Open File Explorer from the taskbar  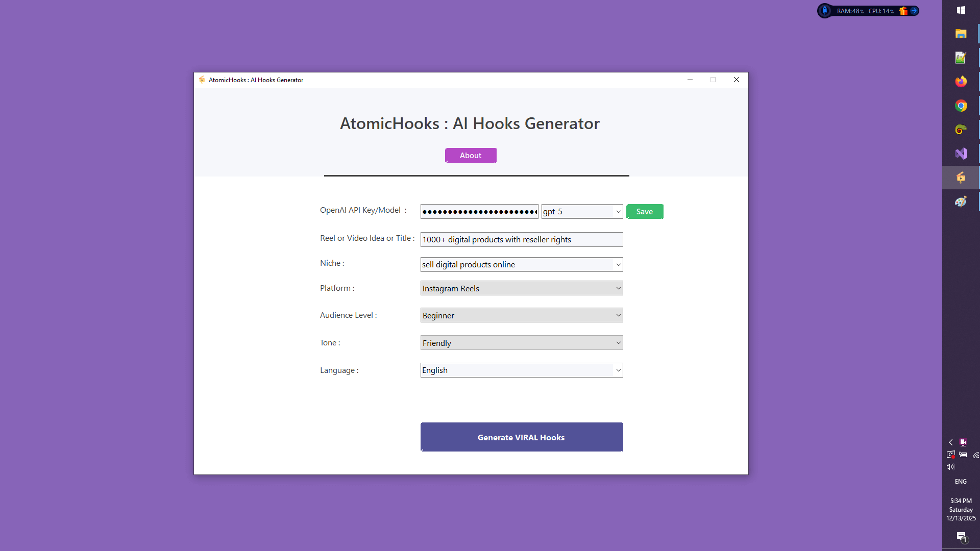[x=961, y=34]
